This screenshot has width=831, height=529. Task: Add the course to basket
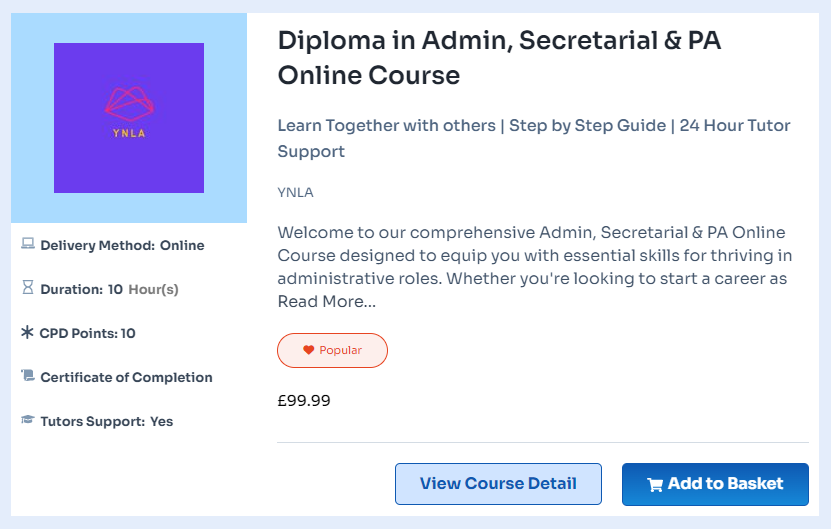click(x=715, y=484)
